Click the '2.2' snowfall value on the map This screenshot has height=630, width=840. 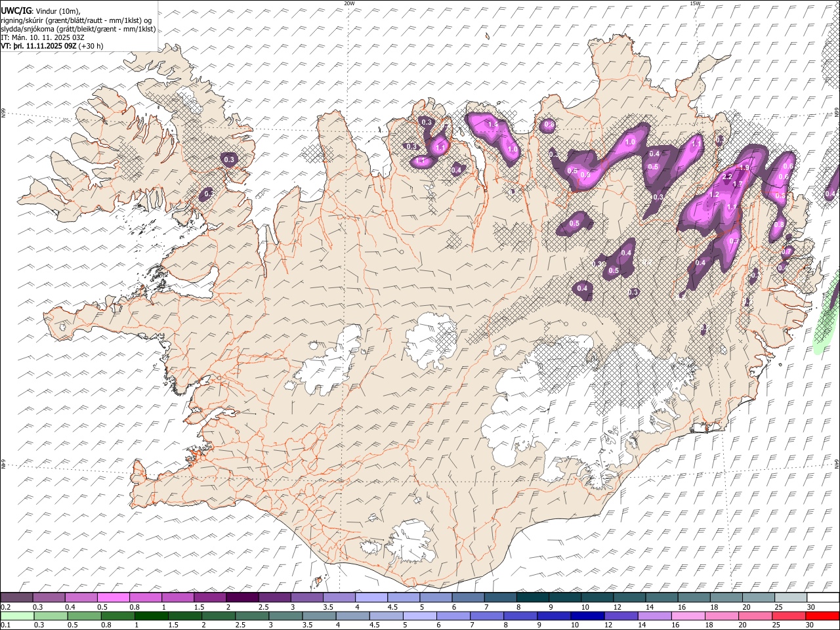coord(727,177)
